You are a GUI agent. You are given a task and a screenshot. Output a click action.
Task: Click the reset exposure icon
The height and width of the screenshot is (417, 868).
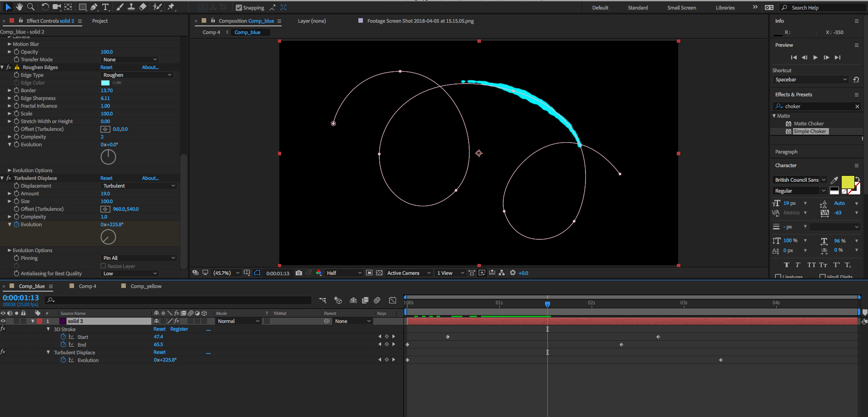513,273
